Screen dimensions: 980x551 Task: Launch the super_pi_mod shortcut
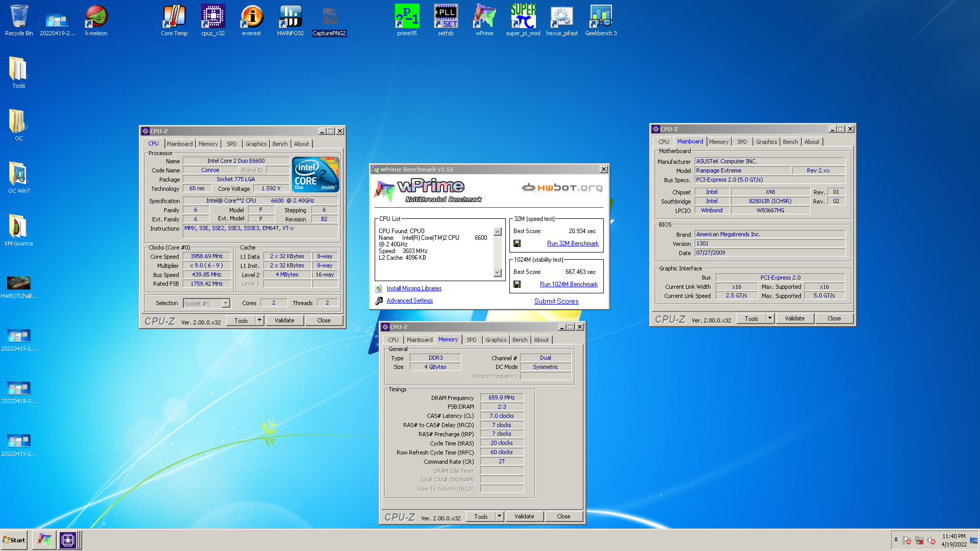pyautogui.click(x=523, y=20)
